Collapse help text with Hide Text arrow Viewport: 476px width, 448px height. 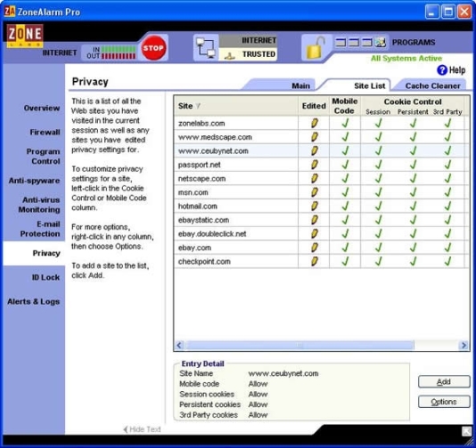coord(142,429)
